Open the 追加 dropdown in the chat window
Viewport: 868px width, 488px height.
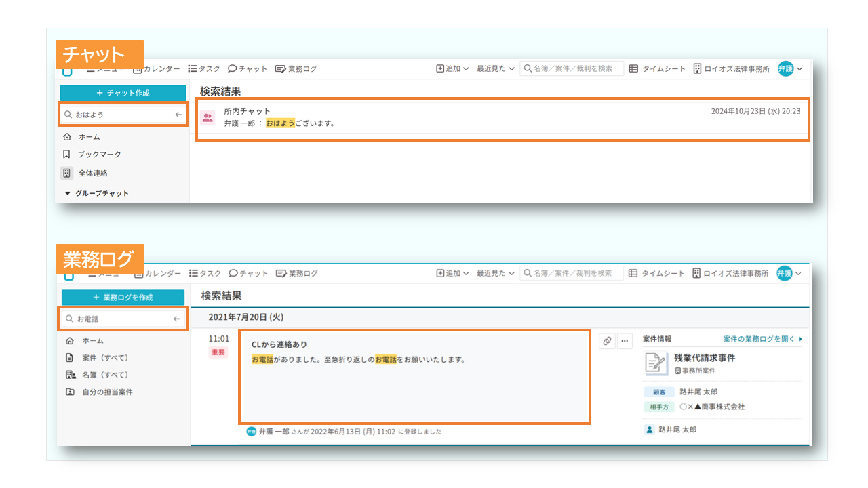coord(452,68)
